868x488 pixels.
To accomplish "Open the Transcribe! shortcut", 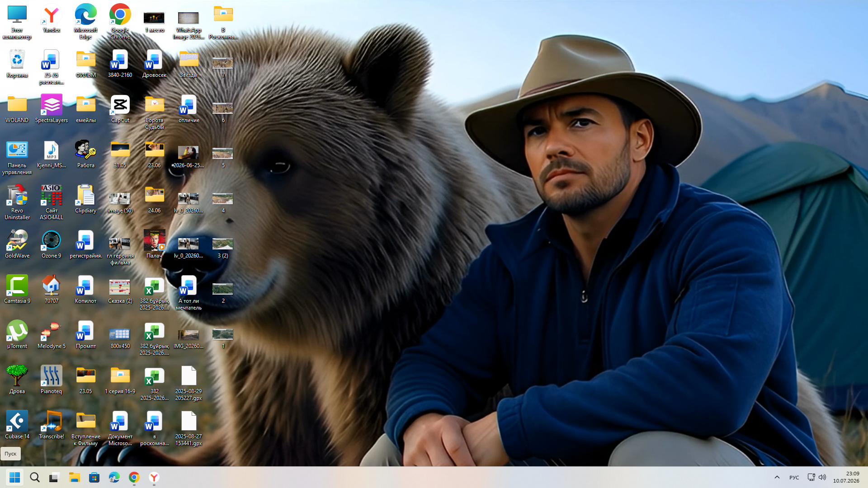I will tap(52, 425).
